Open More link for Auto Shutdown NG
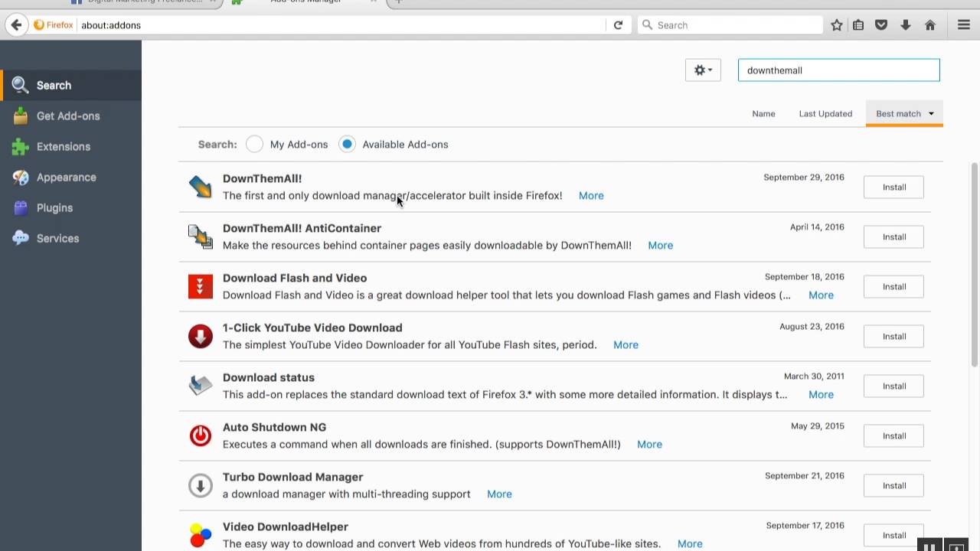This screenshot has height=551, width=980. point(649,444)
